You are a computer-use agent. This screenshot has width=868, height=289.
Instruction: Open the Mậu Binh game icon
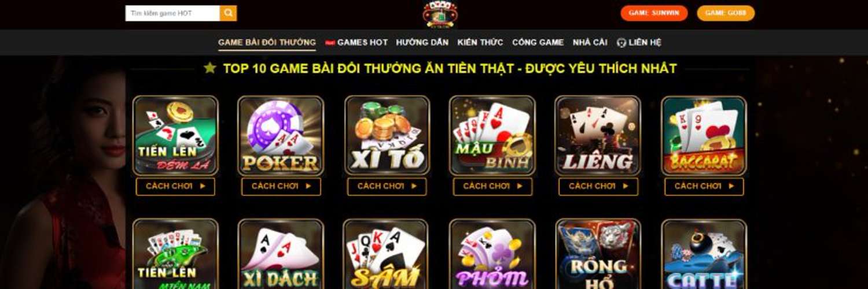pyautogui.click(x=492, y=136)
